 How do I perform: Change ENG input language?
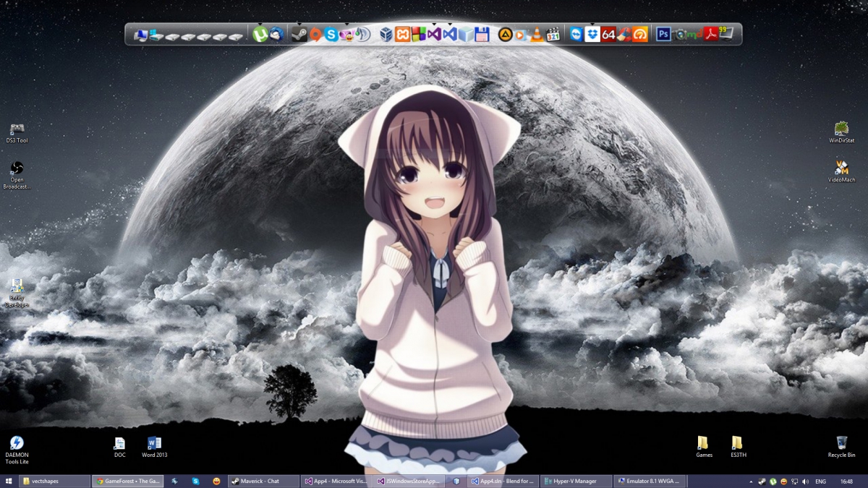tap(821, 481)
